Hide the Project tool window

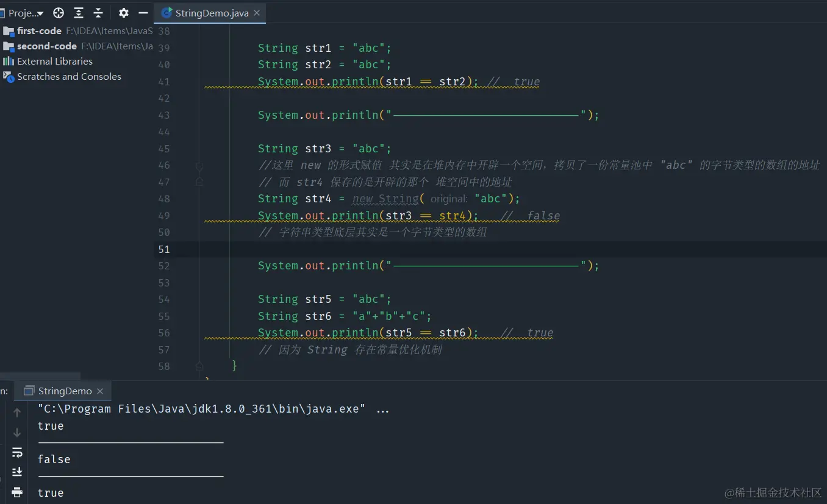(x=143, y=13)
